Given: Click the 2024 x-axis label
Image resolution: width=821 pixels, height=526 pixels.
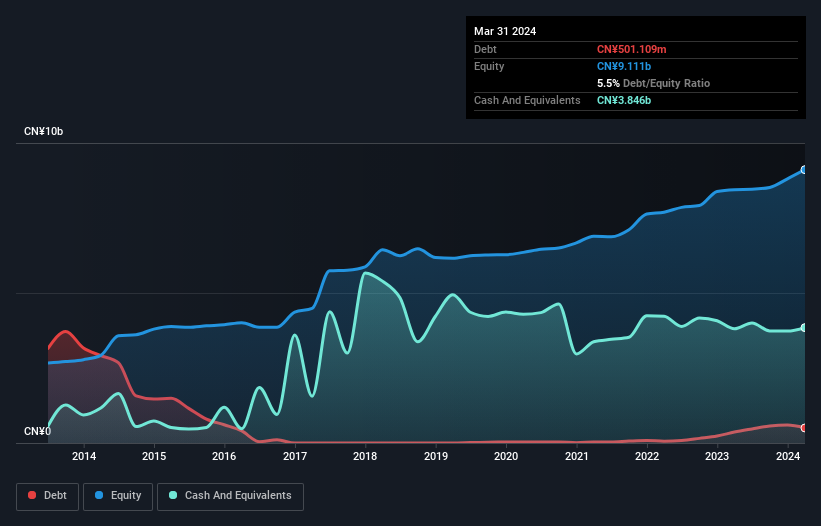Looking at the screenshot, I should point(788,456).
